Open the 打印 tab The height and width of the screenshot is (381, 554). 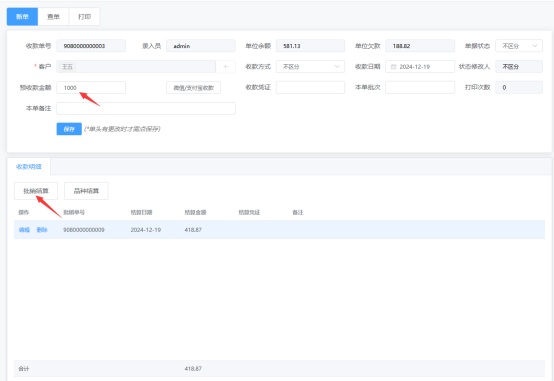click(84, 17)
